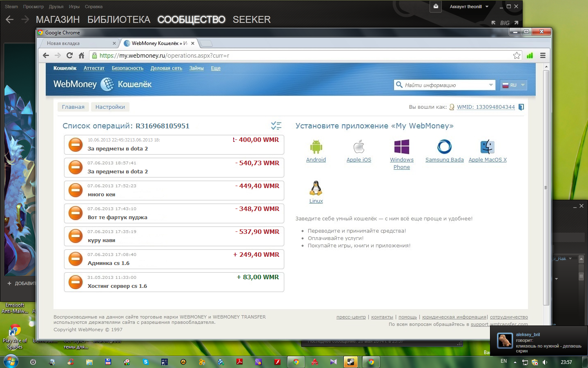The image size is (588, 368).
Task: Open the Steam account theonill dropdown
Action: point(469,7)
